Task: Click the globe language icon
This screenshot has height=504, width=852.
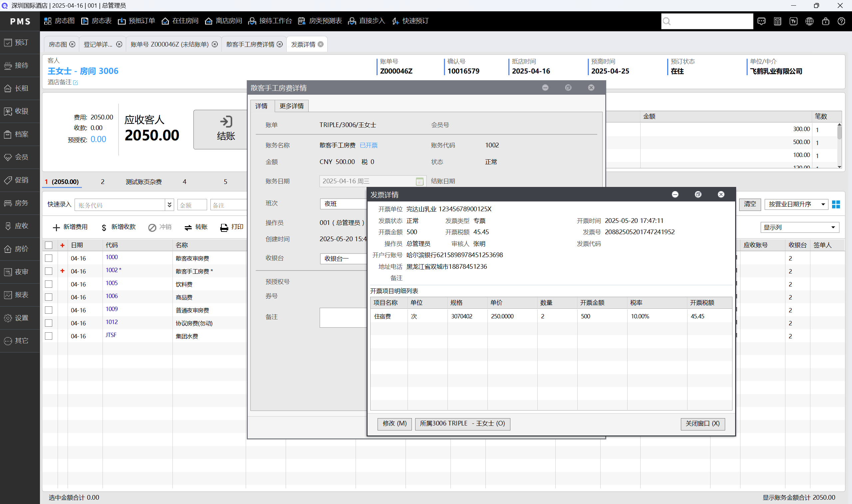Action: click(809, 21)
